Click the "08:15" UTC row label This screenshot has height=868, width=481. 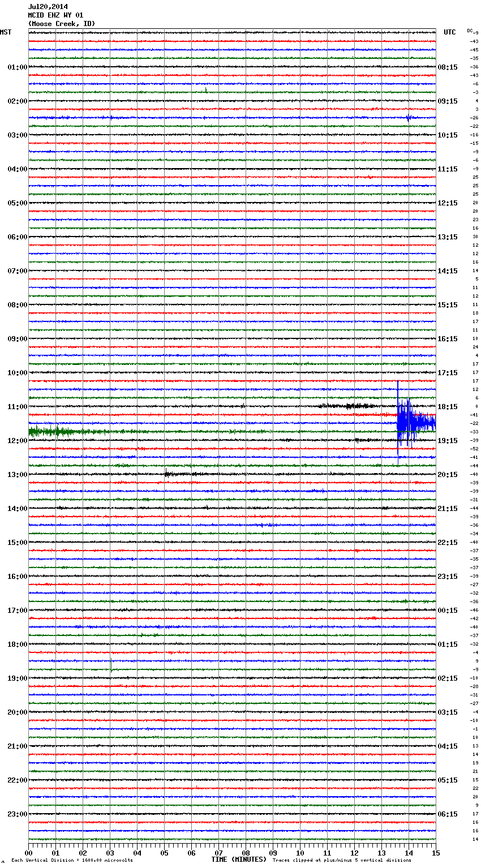pyautogui.click(x=448, y=67)
